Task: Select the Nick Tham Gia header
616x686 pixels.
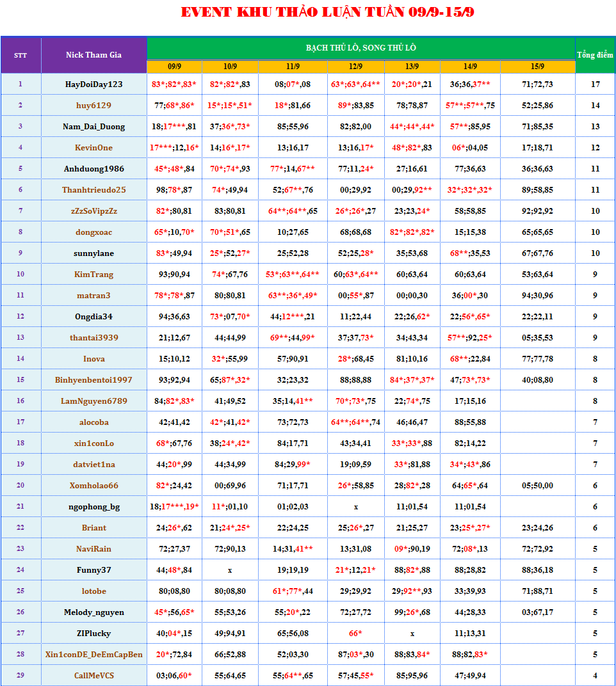Action: (93, 55)
